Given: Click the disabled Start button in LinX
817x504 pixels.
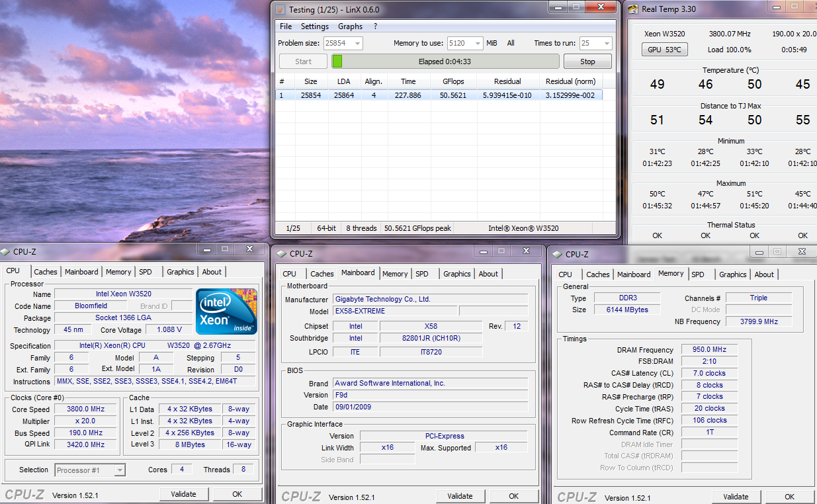Looking at the screenshot, I should click(303, 62).
